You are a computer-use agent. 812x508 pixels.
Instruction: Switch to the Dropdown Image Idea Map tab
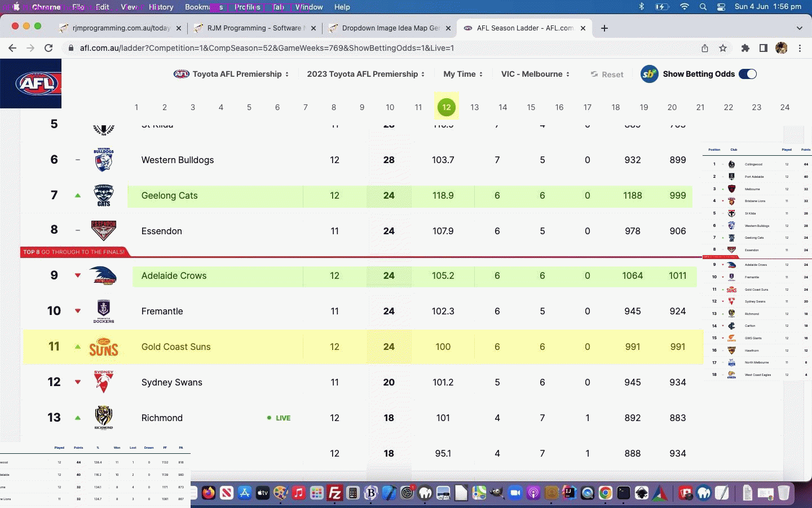tap(390, 28)
